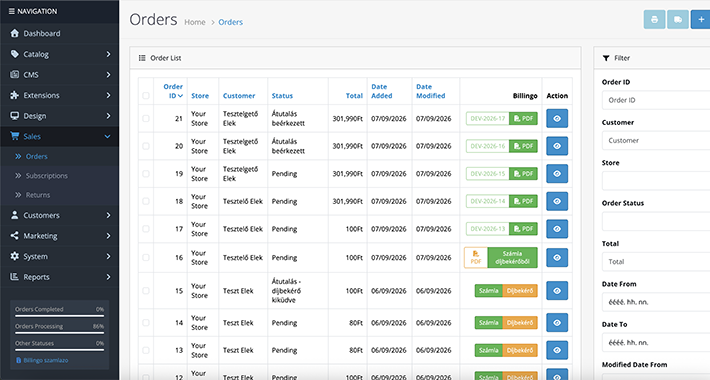Click the Sales shopping cart icon

click(x=14, y=136)
